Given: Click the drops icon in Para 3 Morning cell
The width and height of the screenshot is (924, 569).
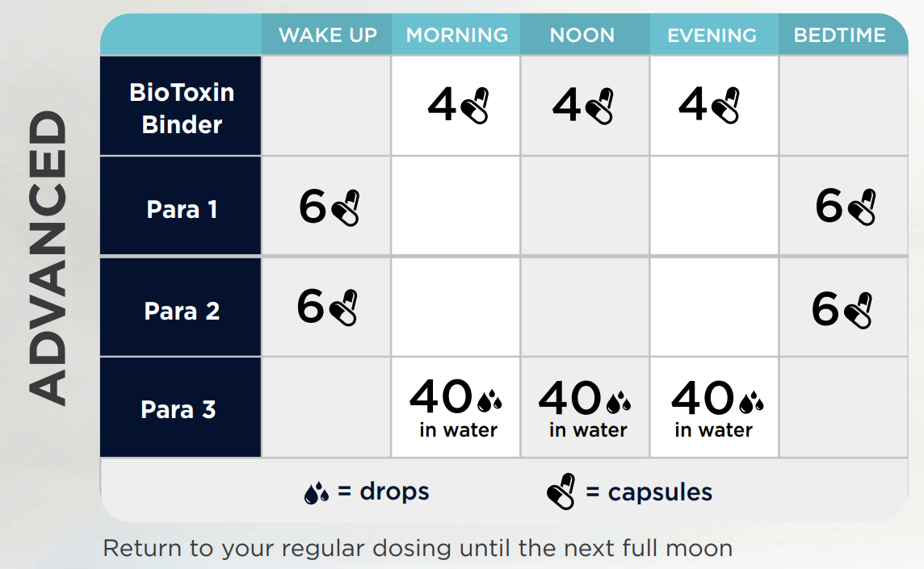Looking at the screenshot, I should [489, 401].
